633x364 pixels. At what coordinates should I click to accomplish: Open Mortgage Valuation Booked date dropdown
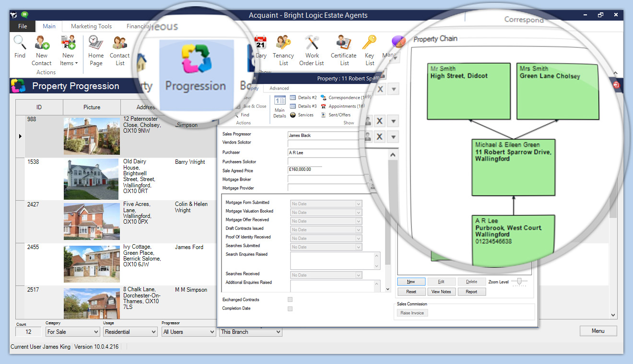click(358, 212)
